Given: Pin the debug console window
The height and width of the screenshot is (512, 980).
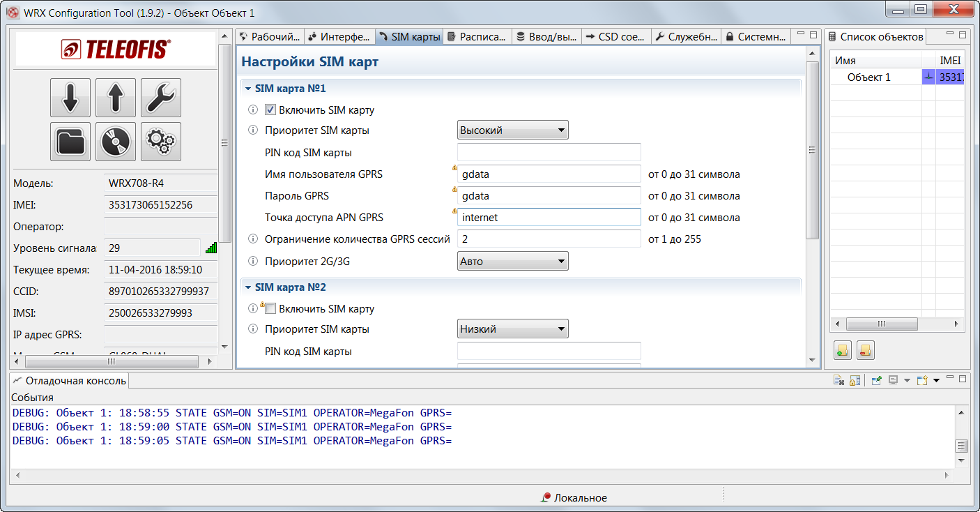Looking at the screenshot, I should tap(877, 379).
